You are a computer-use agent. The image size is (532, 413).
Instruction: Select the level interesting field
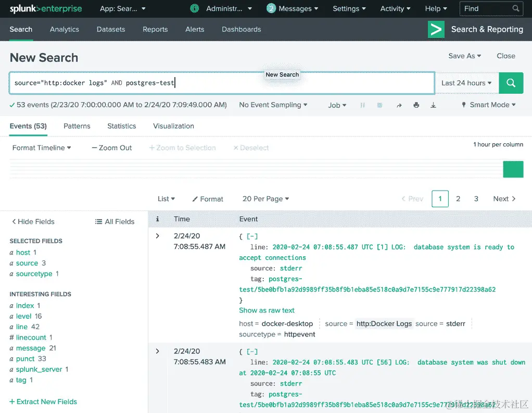pos(23,316)
